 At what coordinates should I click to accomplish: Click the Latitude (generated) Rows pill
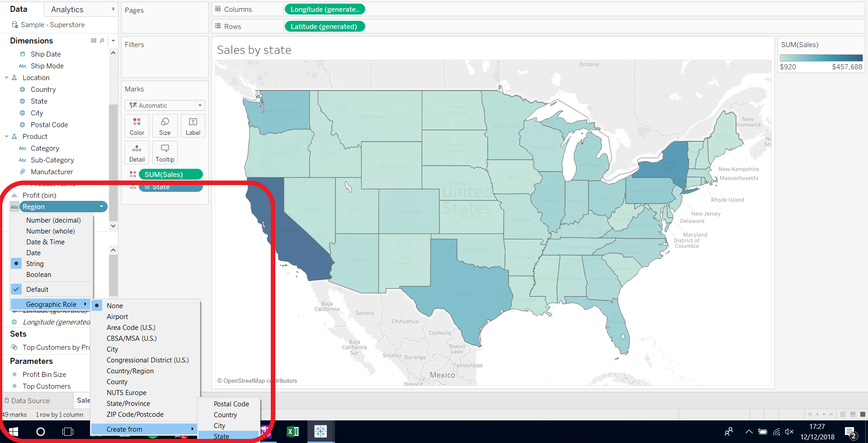pos(325,26)
